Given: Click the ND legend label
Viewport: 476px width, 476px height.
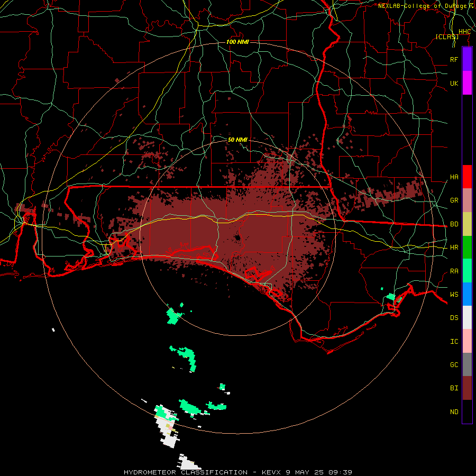Looking at the screenshot, I should click(x=454, y=411).
